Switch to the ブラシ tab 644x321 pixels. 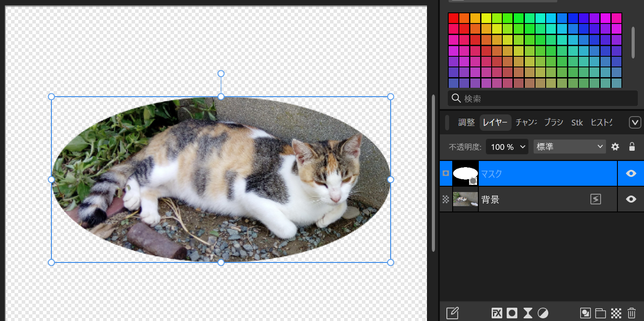553,122
